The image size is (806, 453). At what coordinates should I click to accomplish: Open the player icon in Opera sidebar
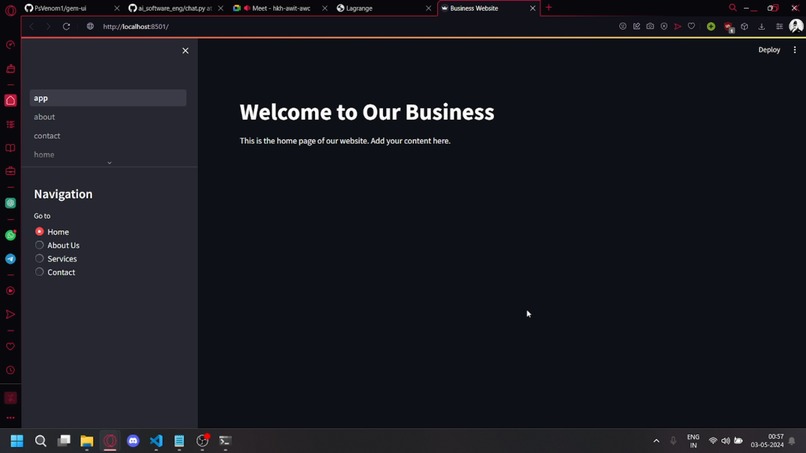pyautogui.click(x=10, y=291)
